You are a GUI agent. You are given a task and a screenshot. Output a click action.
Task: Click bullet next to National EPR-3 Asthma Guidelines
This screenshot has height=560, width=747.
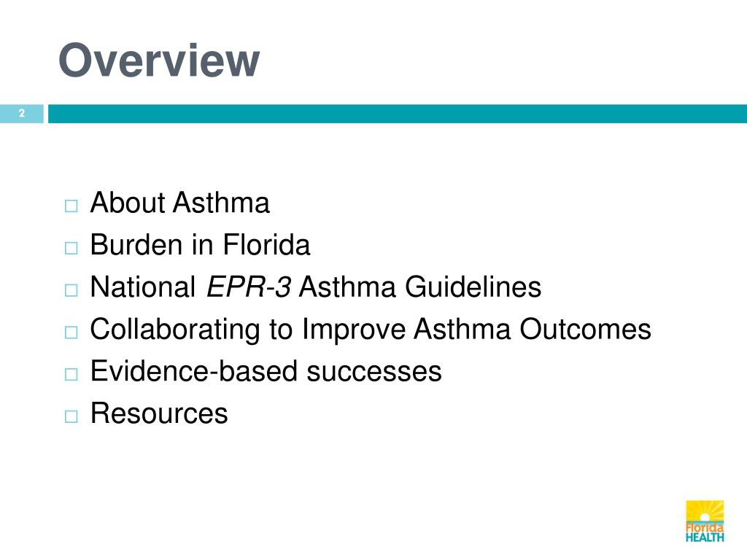(71, 290)
